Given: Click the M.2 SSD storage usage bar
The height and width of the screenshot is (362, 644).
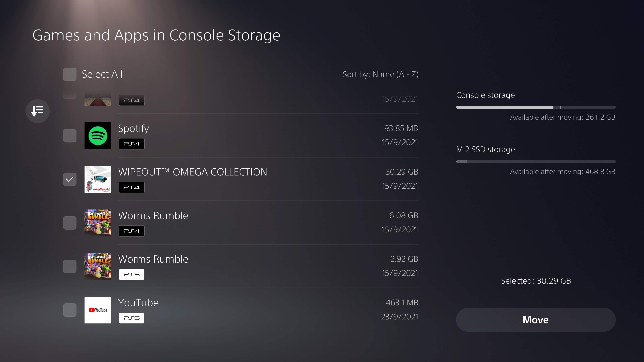Looking at the screenshot, I should [535, 162].
